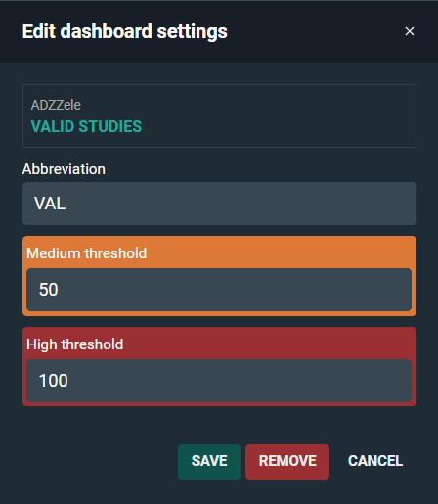438x504 pixels.
Task: Click into the High threshold value field
Action: [219, 381]
